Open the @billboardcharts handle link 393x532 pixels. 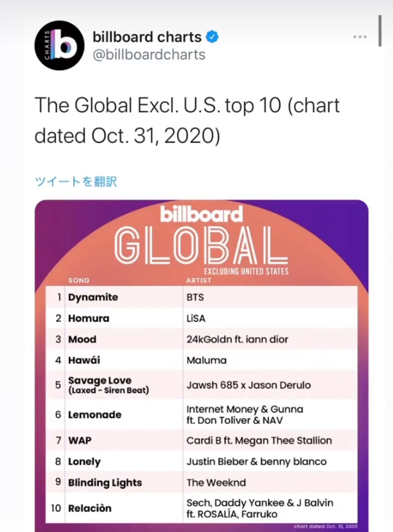coord(149,55)
